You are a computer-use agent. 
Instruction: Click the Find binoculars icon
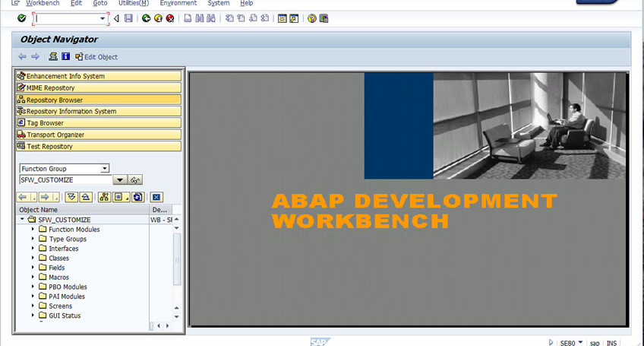point(200,18)
